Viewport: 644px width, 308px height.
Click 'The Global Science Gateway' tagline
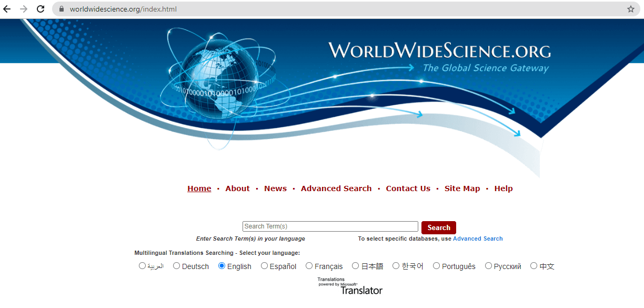tap(486, 68)
